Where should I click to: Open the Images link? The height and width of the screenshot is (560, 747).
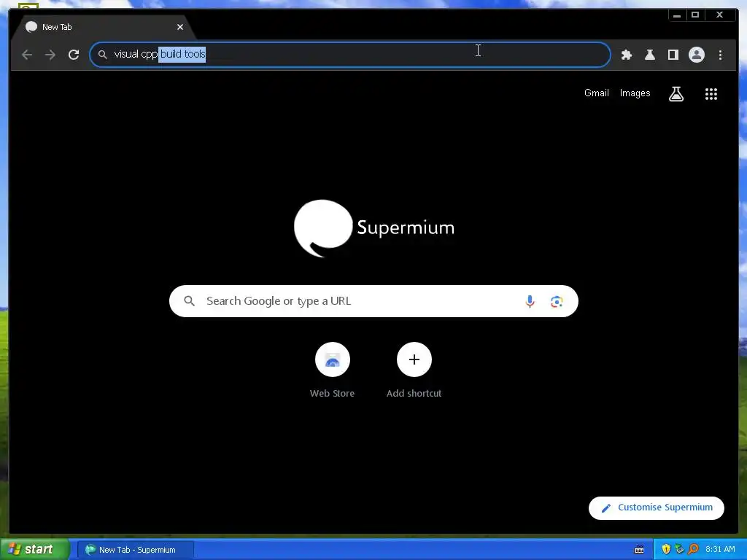[635, 93]
